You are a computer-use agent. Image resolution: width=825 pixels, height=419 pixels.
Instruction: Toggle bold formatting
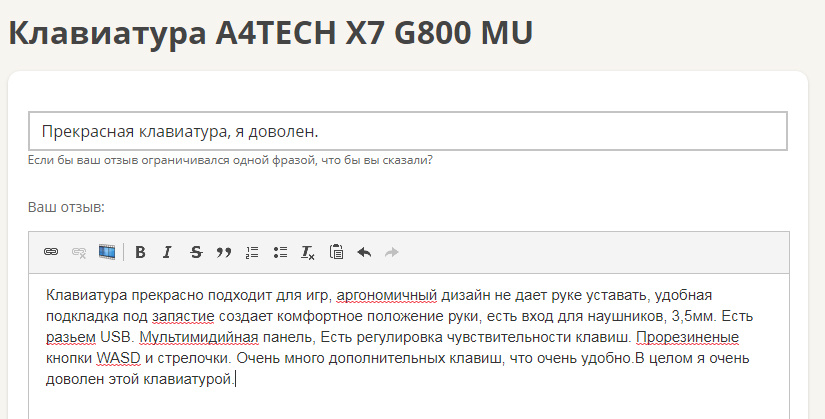140,252
